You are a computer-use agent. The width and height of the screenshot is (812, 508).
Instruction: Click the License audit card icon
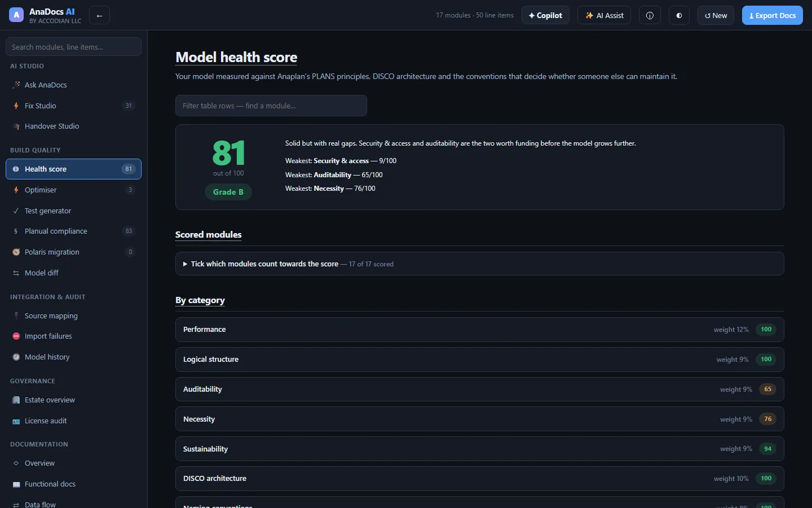[16, 421]
